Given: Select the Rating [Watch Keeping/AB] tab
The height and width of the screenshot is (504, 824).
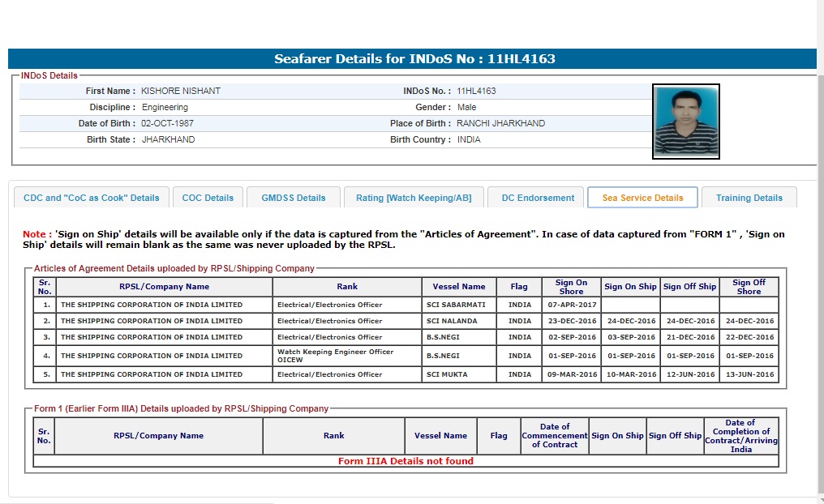Looking at the screenshot, I should [x=414, y=198].
